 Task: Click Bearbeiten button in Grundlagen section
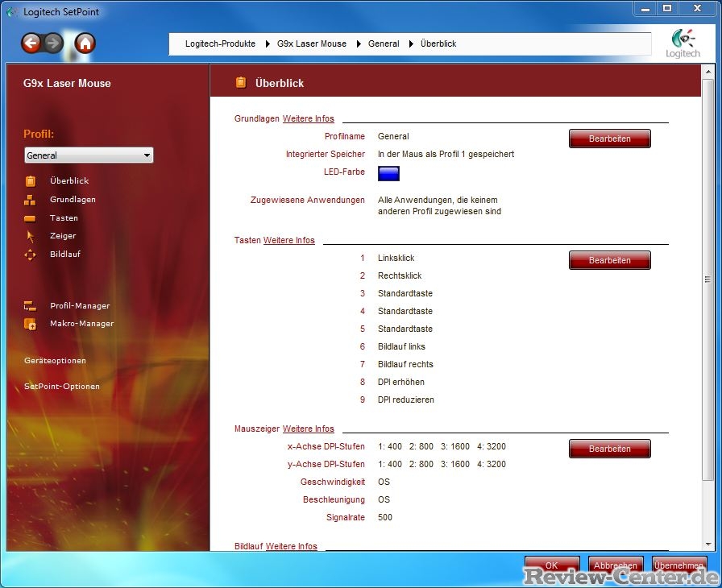[x=610, y=139]
